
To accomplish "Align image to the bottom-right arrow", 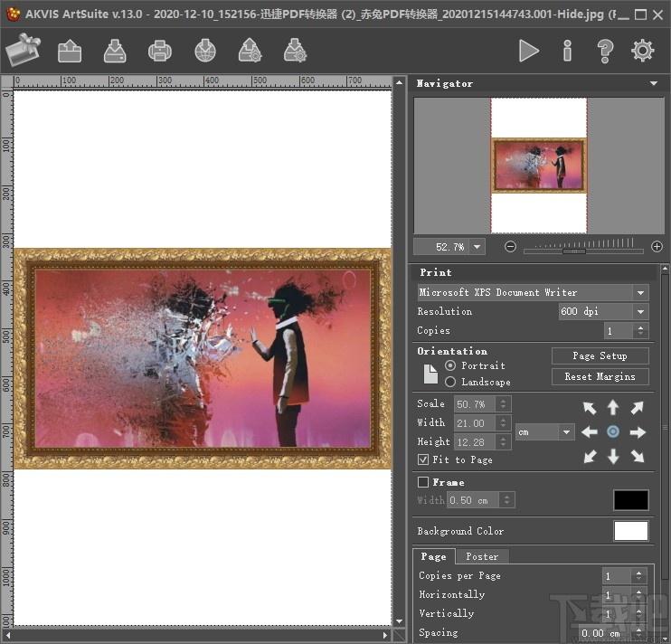I will (x=638, y=457).
